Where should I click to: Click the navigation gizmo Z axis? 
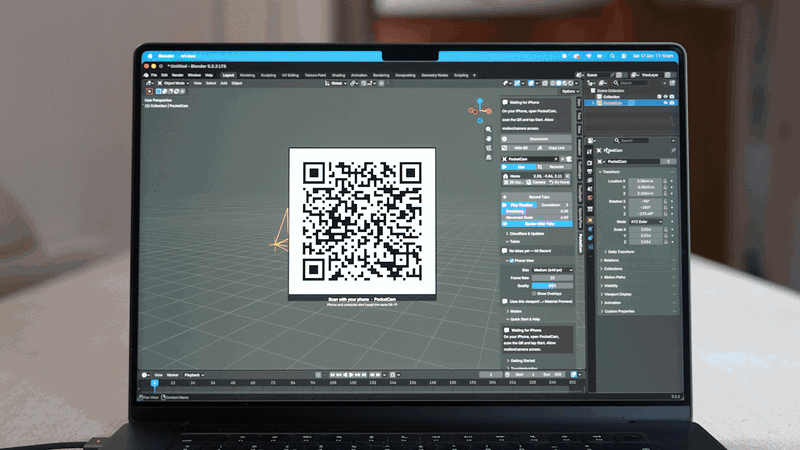tap(480, 101)
